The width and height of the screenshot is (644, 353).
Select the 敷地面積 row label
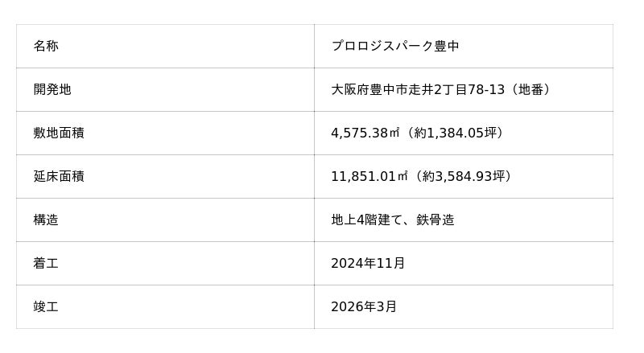[x=59, y=133]
